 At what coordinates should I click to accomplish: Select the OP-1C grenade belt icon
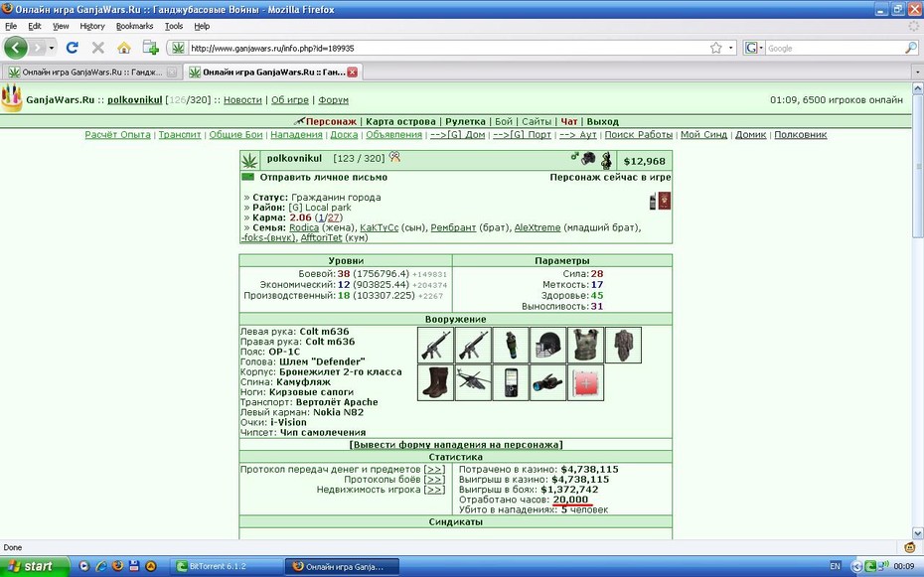click(x=511, y=345)
